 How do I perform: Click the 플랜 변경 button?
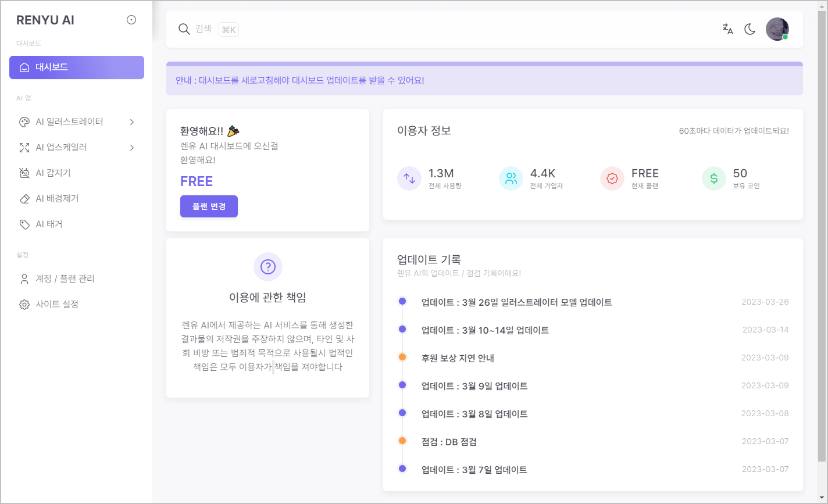pos(209,206)
